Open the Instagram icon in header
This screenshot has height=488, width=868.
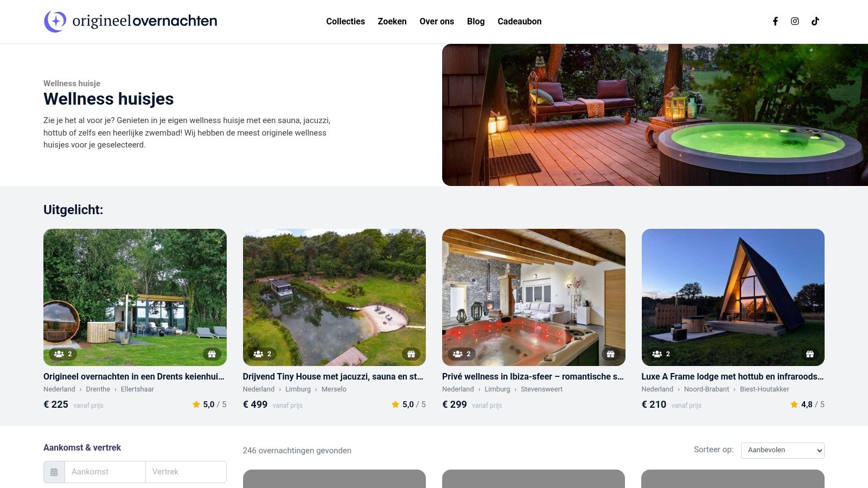click(x=795, y=21)
